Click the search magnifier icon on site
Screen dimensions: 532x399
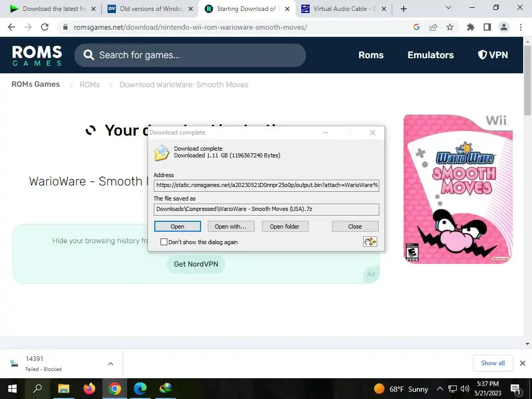(88, 55)
